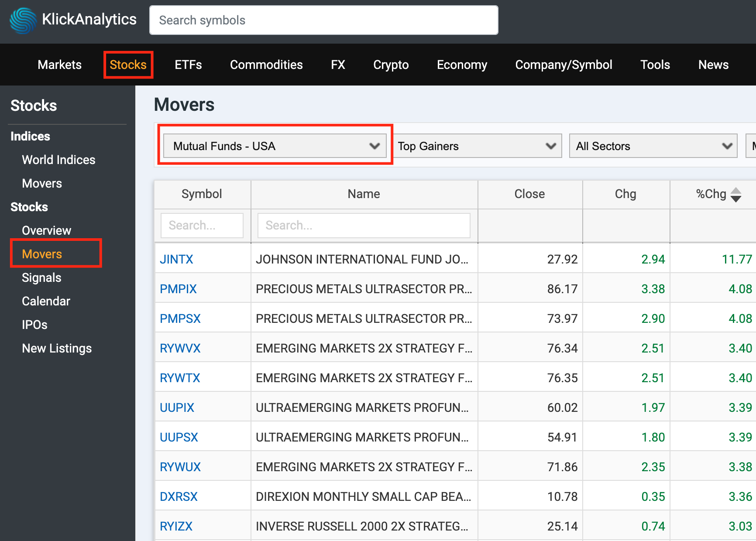Click the Close column header
The width and height of the screenshot is (756, 541).
click(530, 194)
